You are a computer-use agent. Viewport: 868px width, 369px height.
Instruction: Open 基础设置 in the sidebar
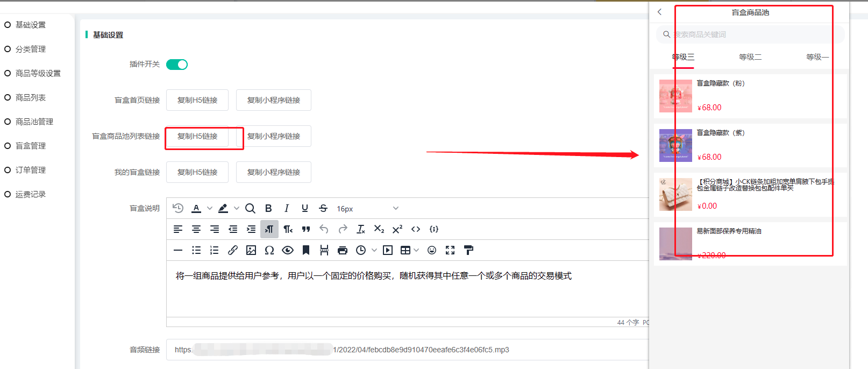(x=31, y=25)
